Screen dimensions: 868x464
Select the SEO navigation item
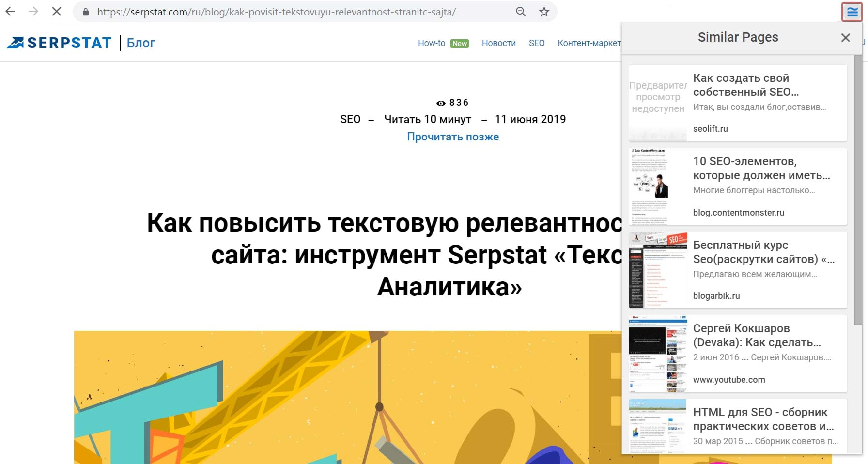(x=537, y=43)
